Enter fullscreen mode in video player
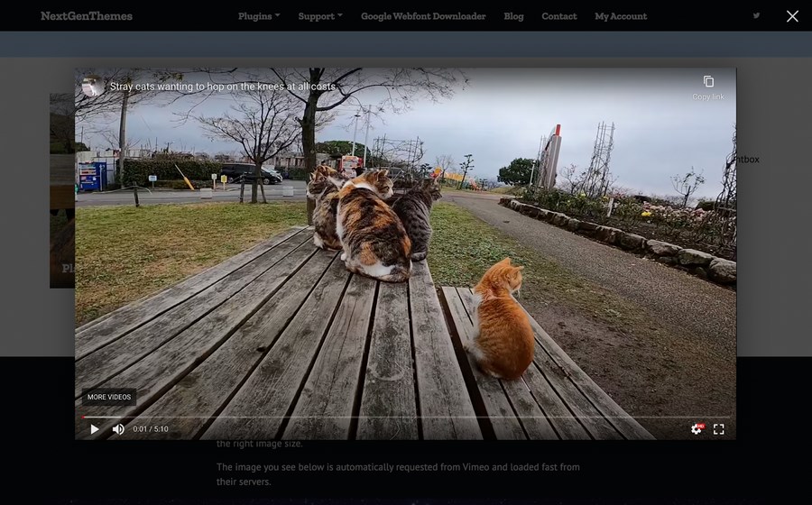 pyautogui.click(x=719, y=429)
